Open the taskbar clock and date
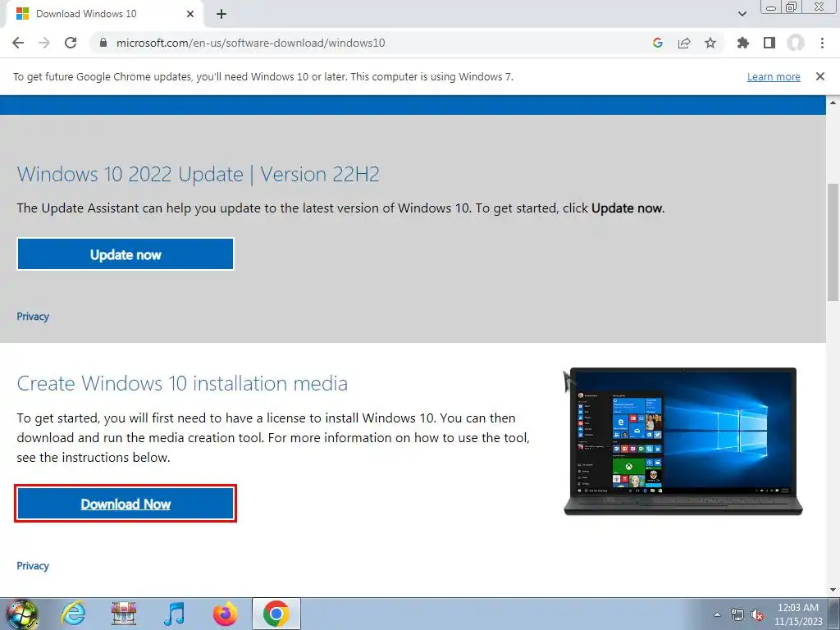The image size is (840, 630). [x=798, y=614]
